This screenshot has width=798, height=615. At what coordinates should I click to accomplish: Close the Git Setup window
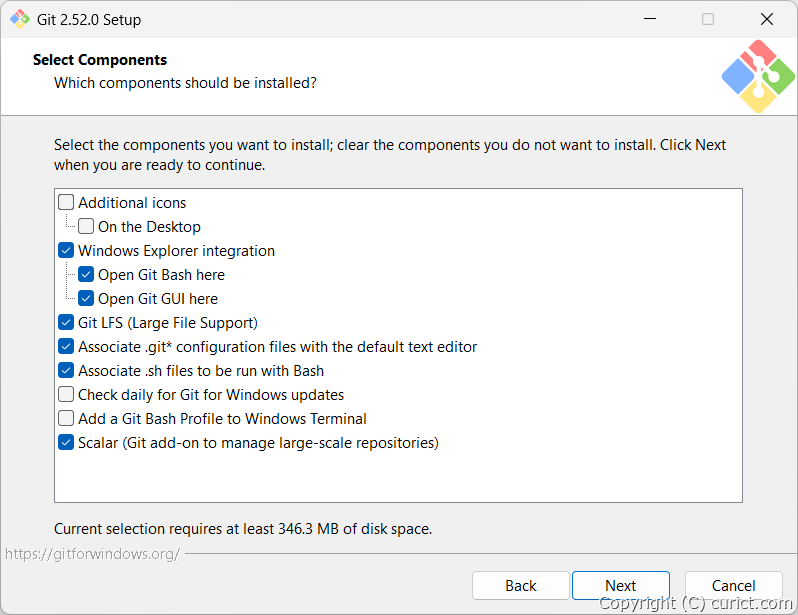[767, 19]
